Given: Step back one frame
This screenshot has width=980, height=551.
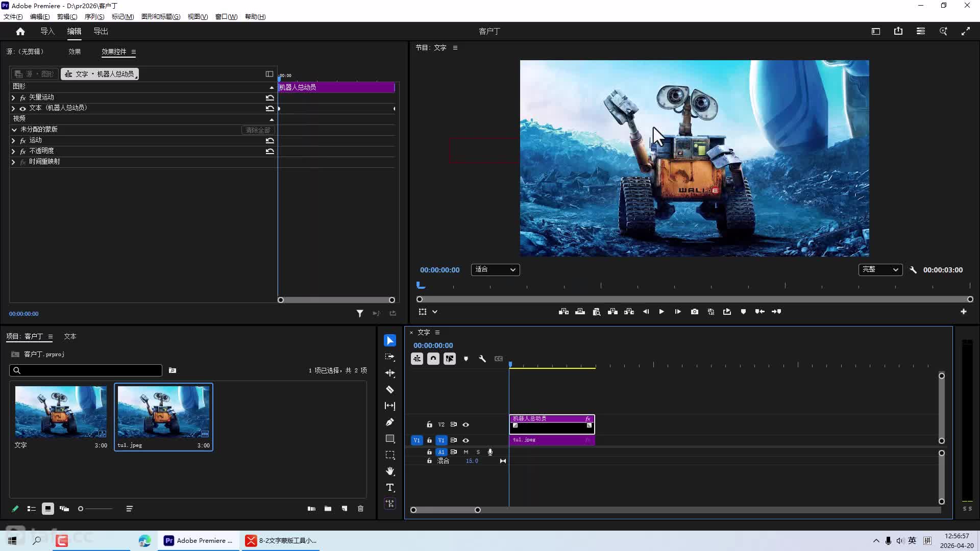Looking at the screenshot, I should (646, 312).
